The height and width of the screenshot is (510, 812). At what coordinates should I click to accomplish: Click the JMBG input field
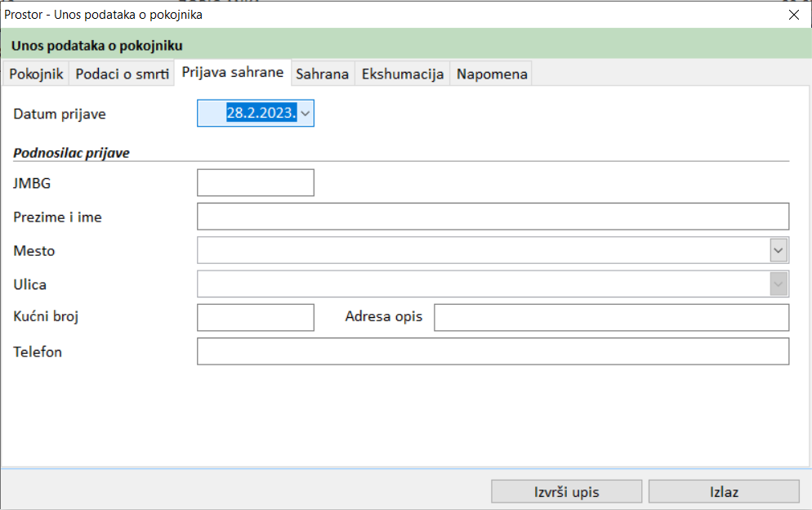point(256,182)
